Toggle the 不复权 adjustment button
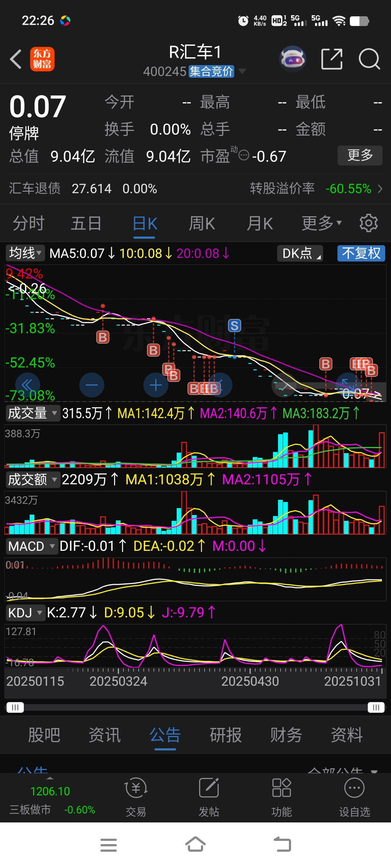Screen dimensions: 391x868 [361, 253]
